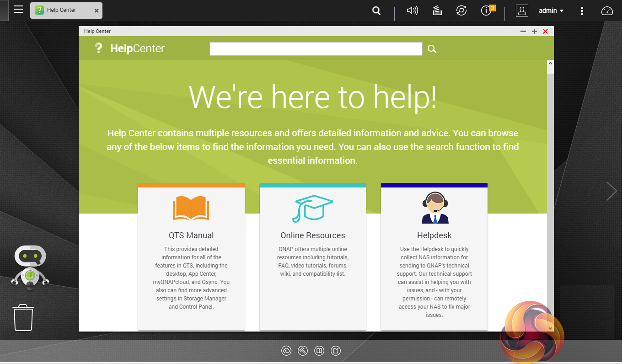This screenshot has width=622, height=364.
Task: Open the volume control icon
Action: 412,11
